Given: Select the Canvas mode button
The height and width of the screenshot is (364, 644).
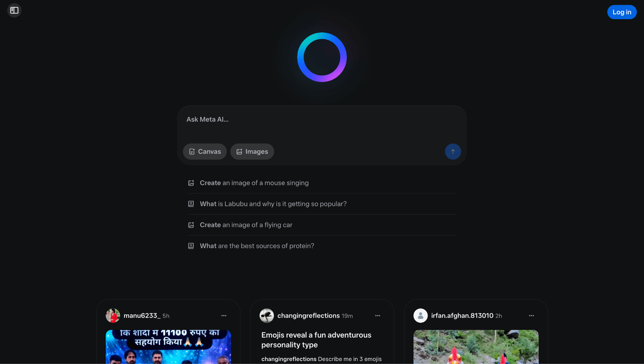Looking at the screenshot, I should pyautogui.click(x=205, y=152).
